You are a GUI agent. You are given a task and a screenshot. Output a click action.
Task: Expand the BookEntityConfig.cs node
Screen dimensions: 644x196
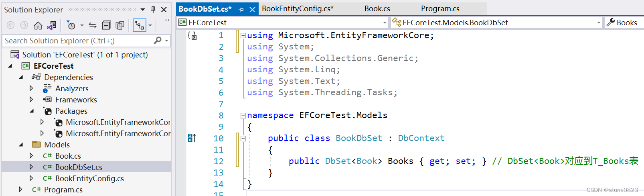pyautogui.click(x=31, y=178)
